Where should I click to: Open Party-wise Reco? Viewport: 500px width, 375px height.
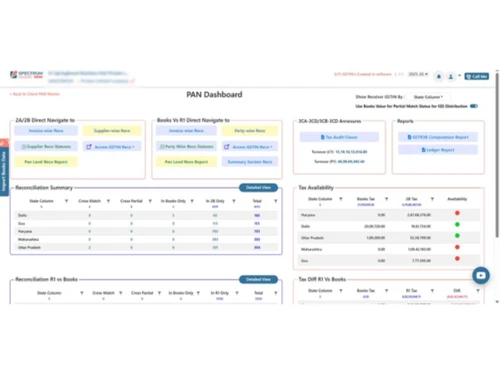(250, 131)
